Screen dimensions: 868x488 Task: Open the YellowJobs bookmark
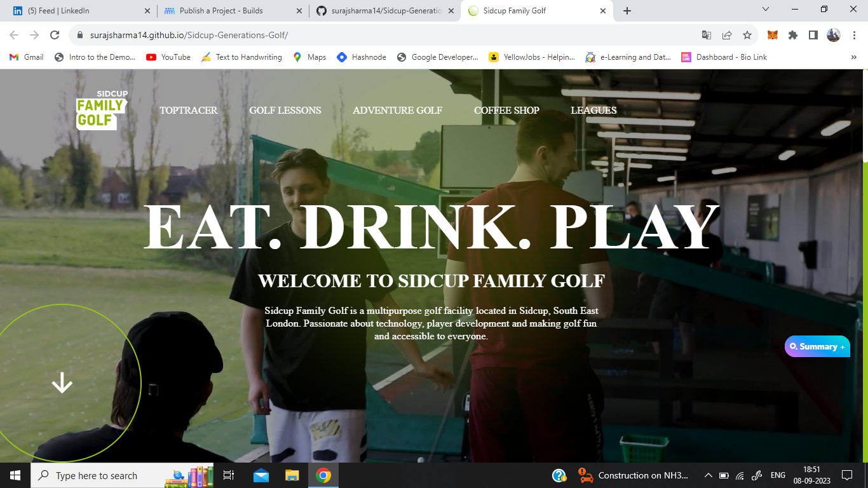(x=532, y=57)
